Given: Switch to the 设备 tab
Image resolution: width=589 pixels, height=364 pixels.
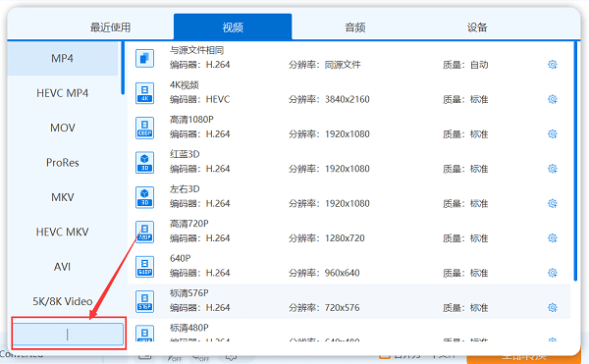Looking at the screenshot, I should tap(477, 27).
